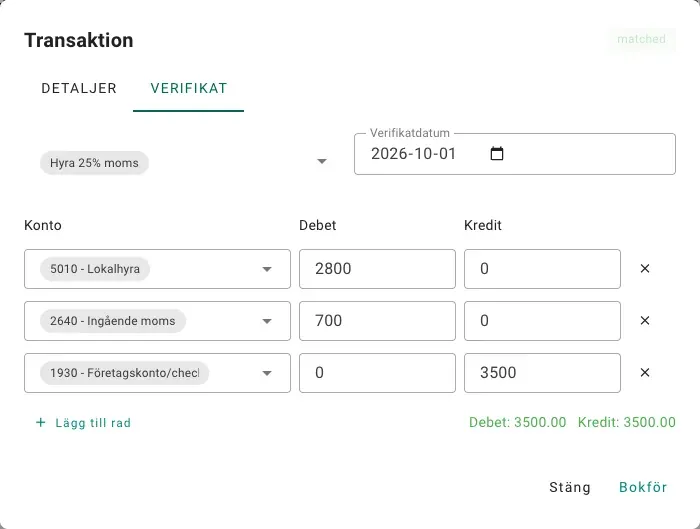The image size is (700, 529).
Task: Click the Bokför button
Action: click(643, 487)
